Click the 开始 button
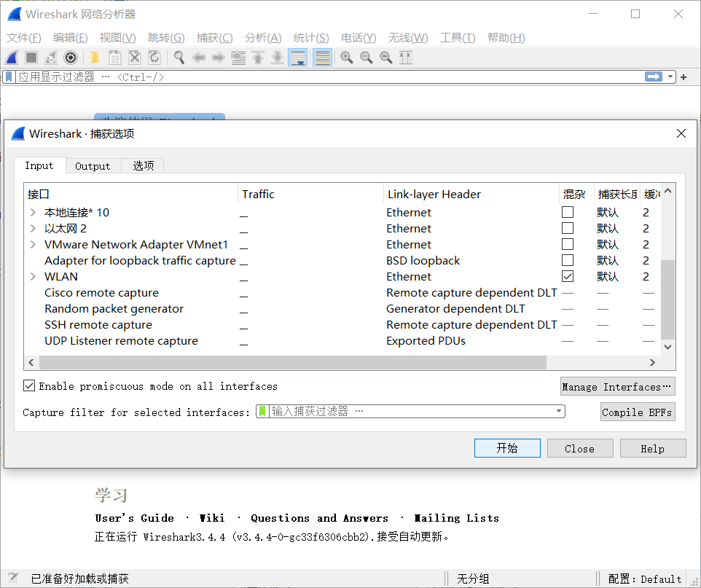 (507, 448)
